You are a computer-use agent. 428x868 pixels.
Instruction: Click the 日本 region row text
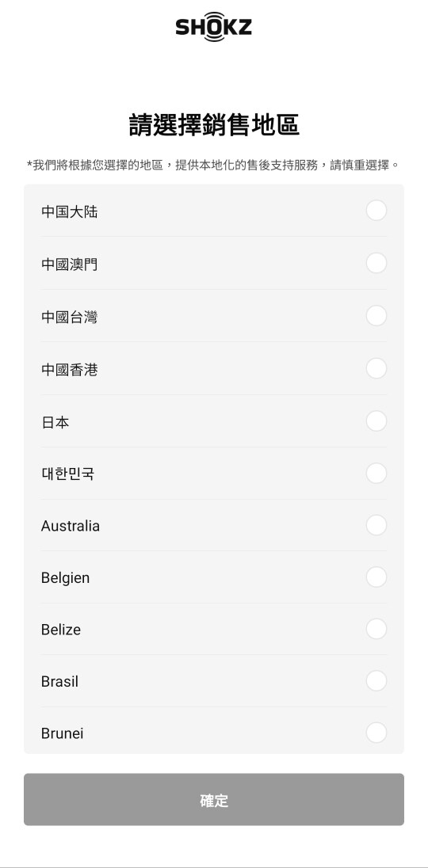55,422
